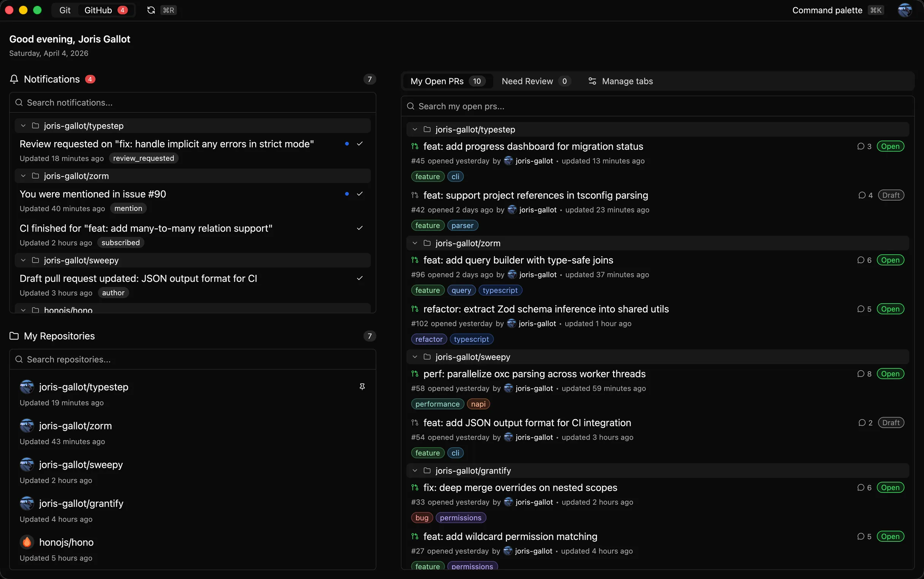Click the profile avatar in the top right

pos(905,10)
